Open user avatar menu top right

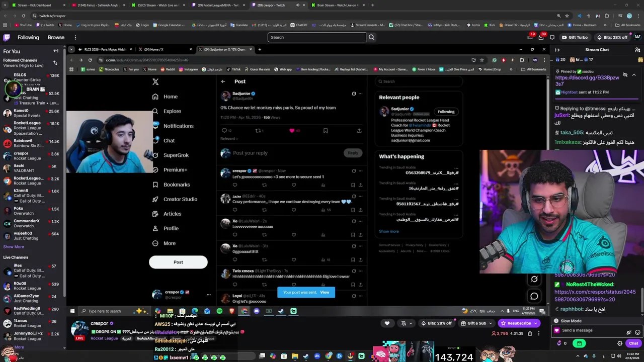tap(637, 37)
